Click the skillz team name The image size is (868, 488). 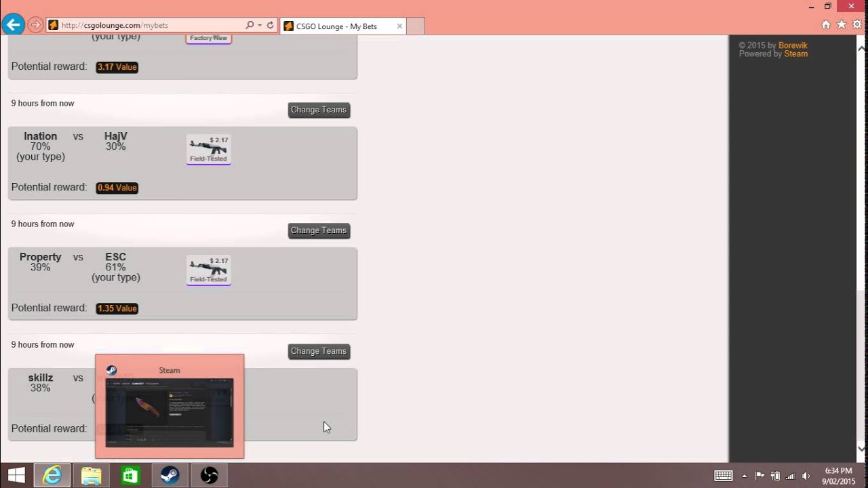click(x=41, y=378)
